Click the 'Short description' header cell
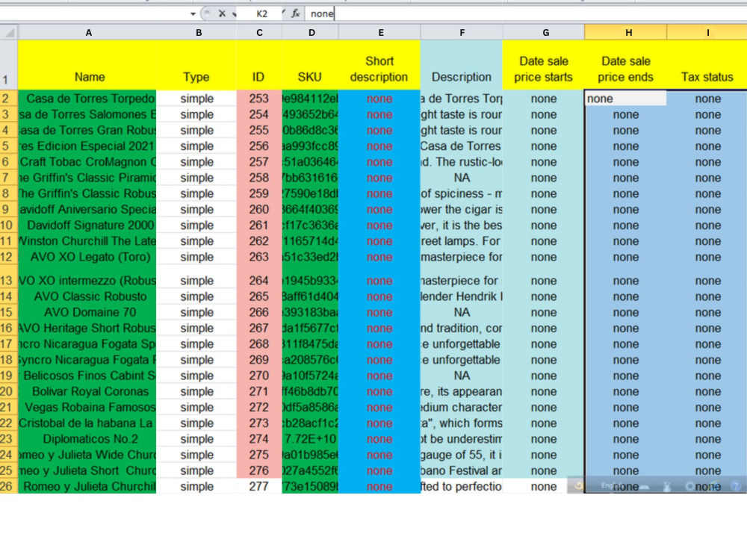 pyautogui.click(x=379, y=65)
